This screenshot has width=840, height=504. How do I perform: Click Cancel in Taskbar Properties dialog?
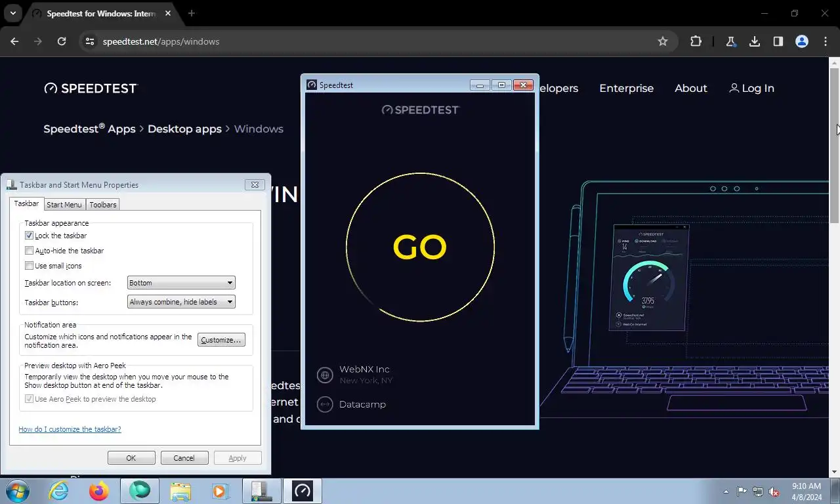184,458
